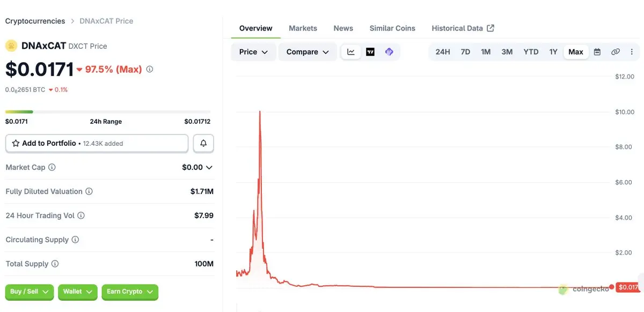Open the Price dropdown
This screenshot has width=644, height=312.
pyautogui.click(x=254, y=52)
